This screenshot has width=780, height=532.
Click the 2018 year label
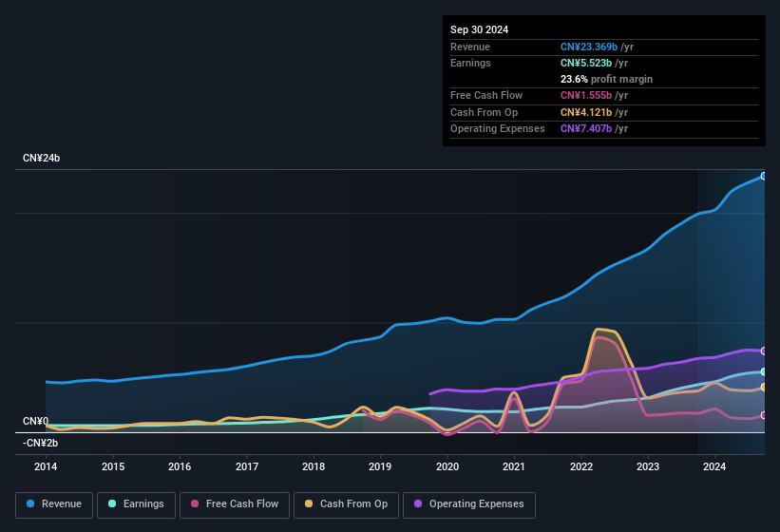(314, 466)
